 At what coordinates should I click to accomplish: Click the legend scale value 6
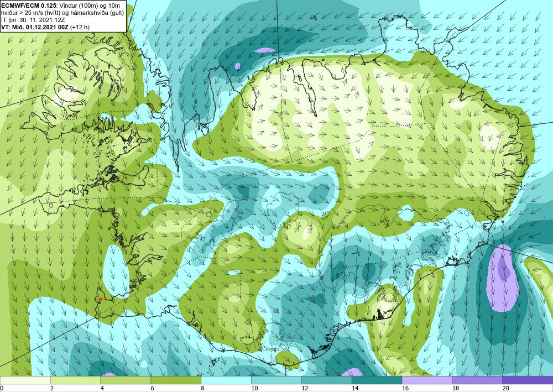click(x=153, y=389)
